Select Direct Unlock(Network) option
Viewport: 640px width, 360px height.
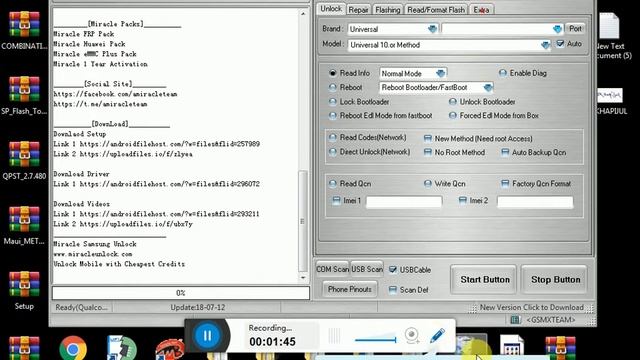pos(333,152)
